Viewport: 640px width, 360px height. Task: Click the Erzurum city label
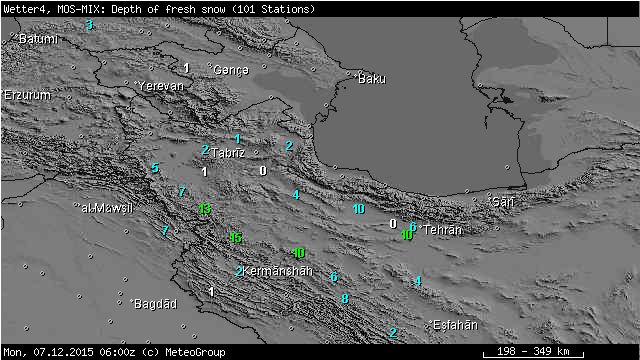pyautogui.click(x=28, y=95)
